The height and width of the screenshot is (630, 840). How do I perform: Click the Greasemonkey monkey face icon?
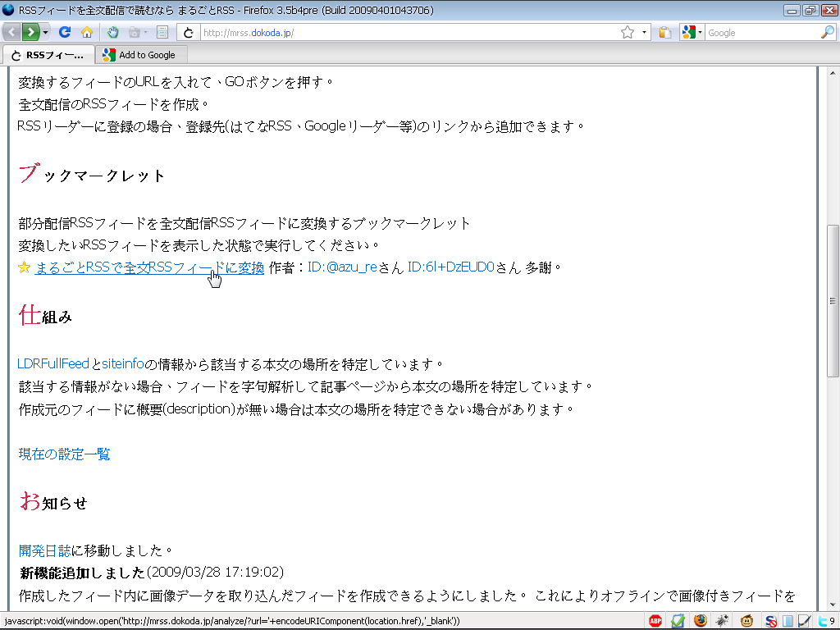(x=746, y=621)
